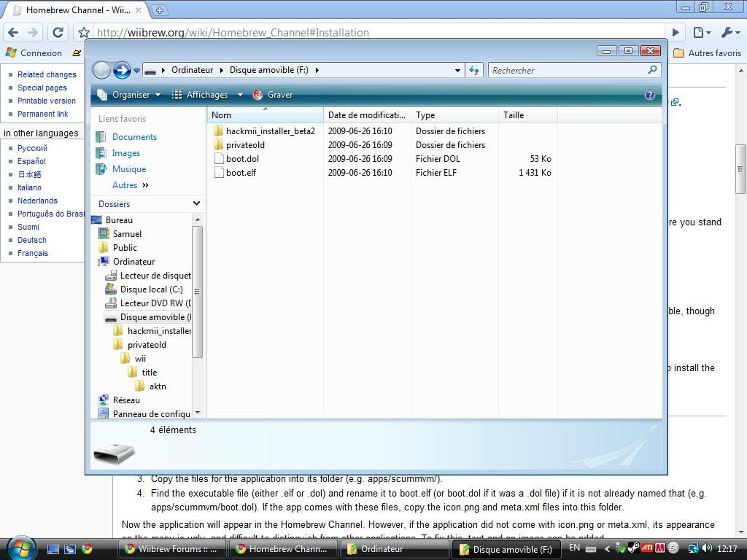Select Panneau de configuration in folder tree
This screenshot has height=560, width=747.
(152, 414)
